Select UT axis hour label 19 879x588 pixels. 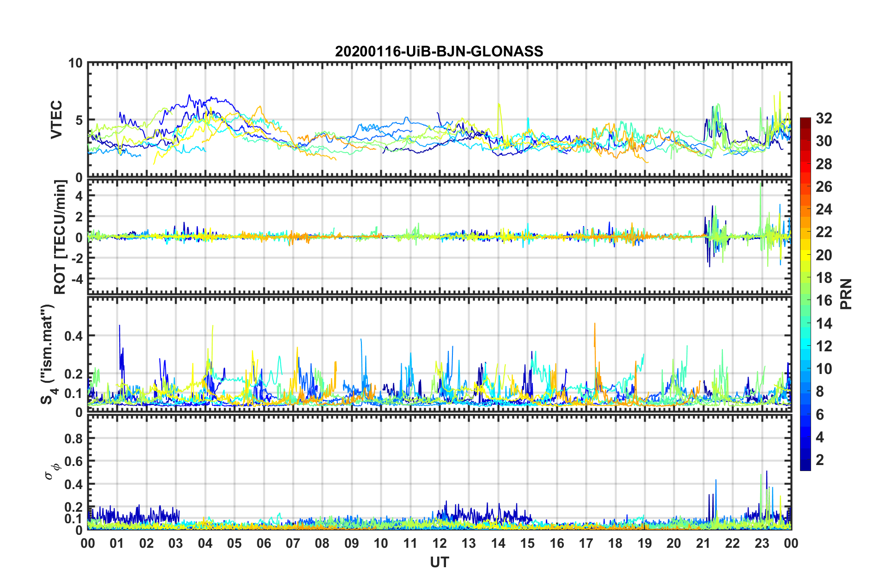pyautogui.click(x=645, y=544)
